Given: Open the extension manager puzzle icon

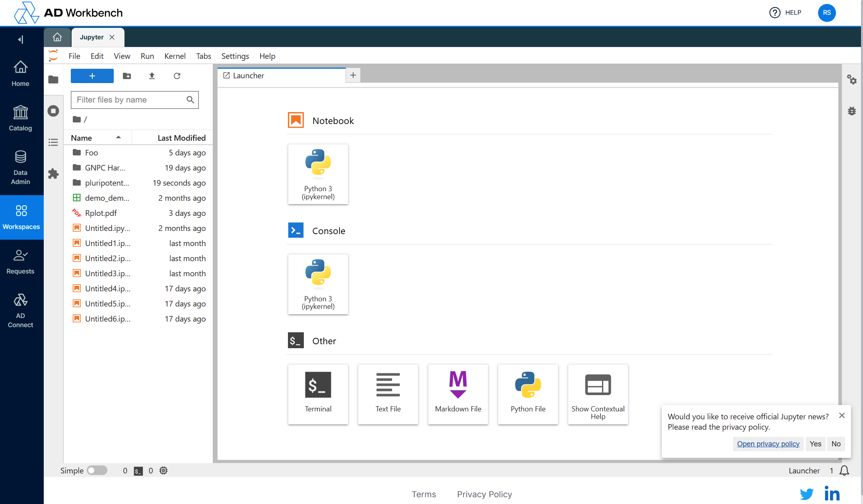Looking at the screenshot, I should pyautogui.click(x=53, y=174).
